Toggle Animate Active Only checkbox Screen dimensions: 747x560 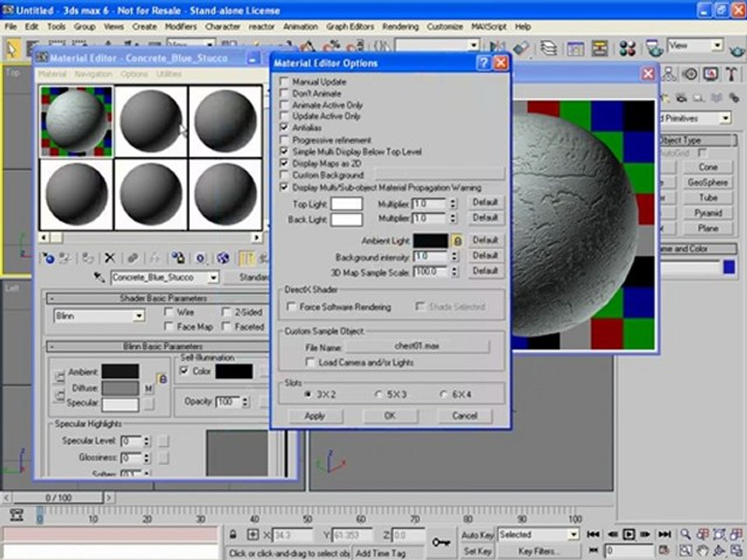(285, 105)
